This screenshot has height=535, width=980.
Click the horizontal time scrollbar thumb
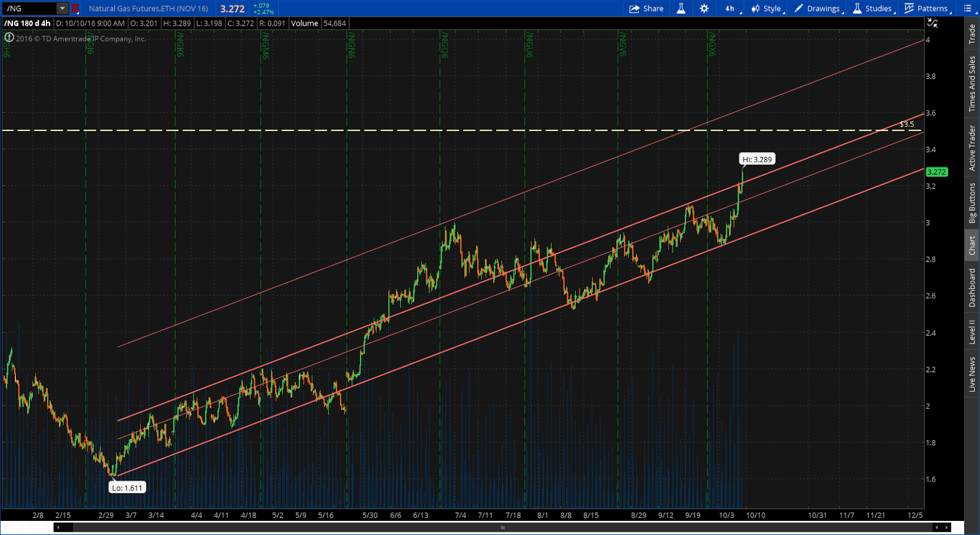pyautogui.click(x=502, y=527)
